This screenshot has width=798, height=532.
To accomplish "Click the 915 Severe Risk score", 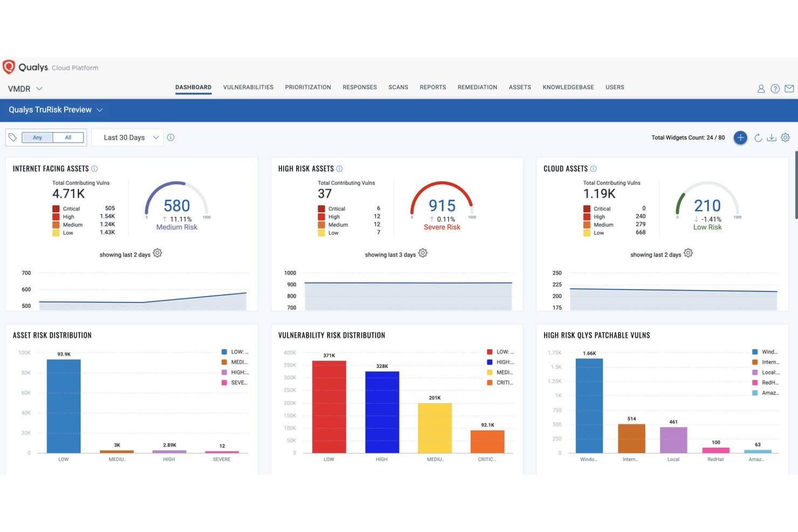I will (x=442, y=206).
